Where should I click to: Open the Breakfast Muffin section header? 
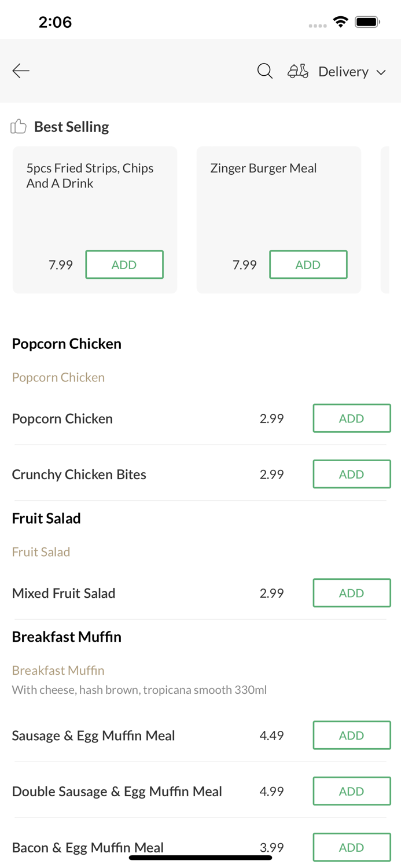[x=67, y=637]
